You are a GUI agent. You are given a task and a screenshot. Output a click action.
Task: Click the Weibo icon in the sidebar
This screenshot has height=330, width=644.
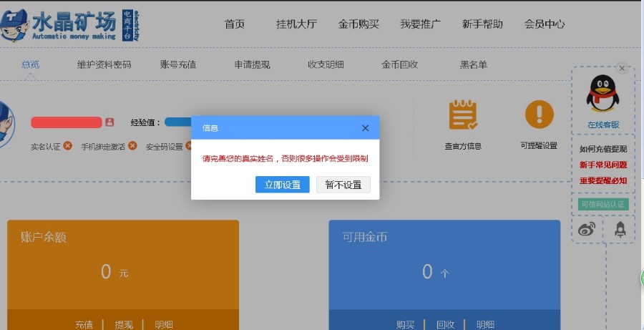[587, 229]
